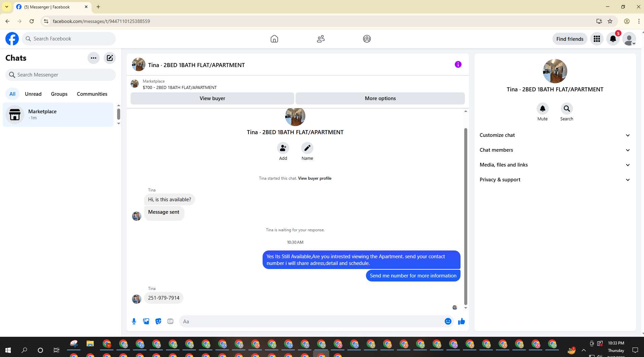View site information icon in address bar
The image size is (644, 357).
46,21
